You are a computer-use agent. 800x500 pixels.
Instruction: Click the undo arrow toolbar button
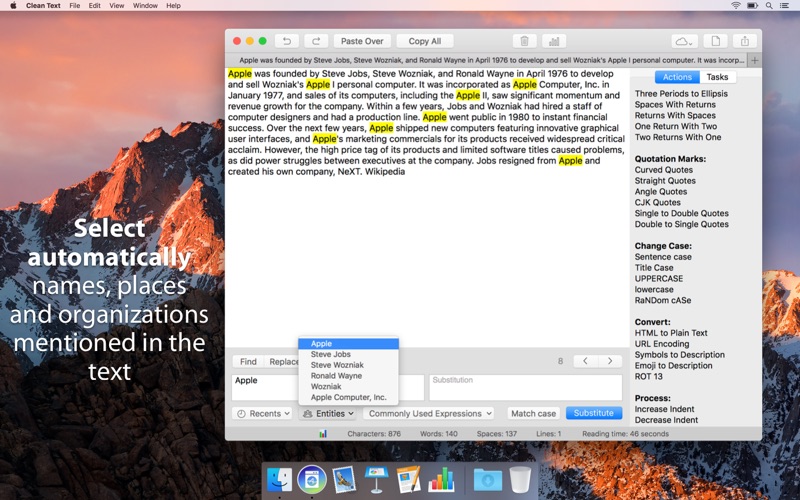pos(287,41)
